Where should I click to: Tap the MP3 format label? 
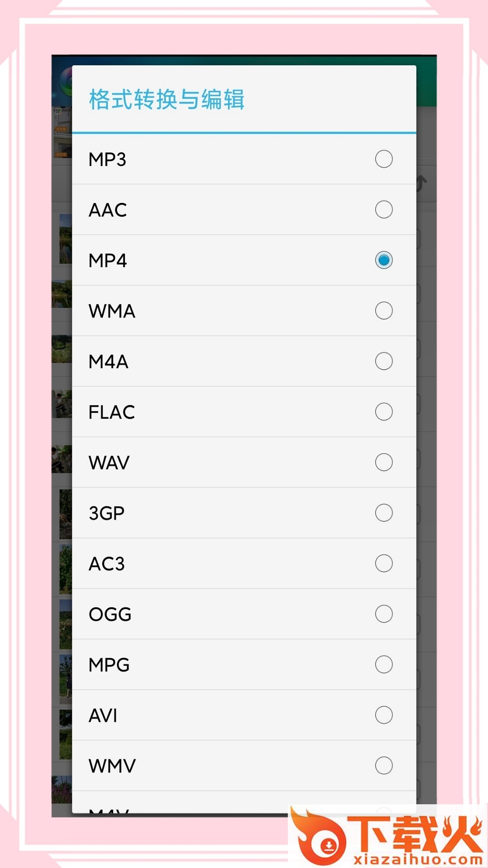pyautogui.click(x=107, y=159)
